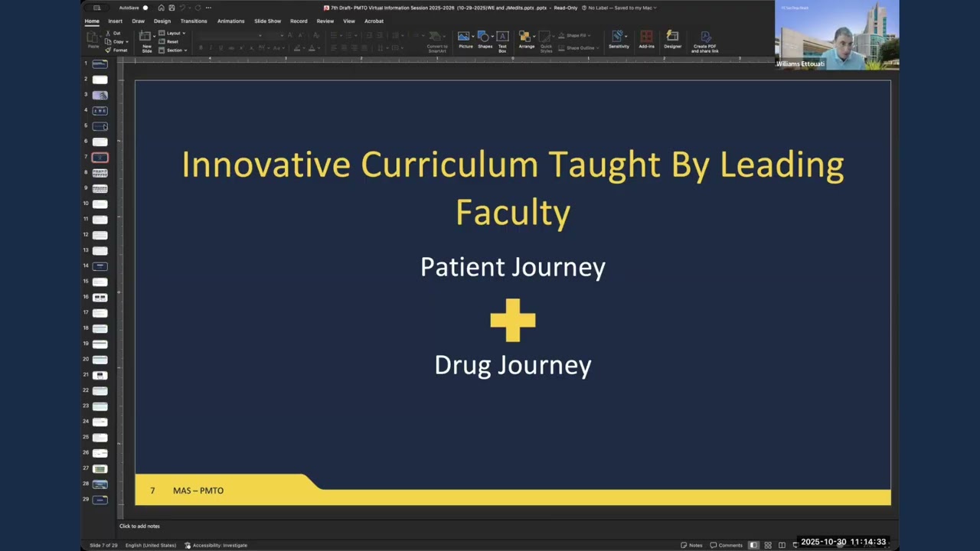Click the Slide 7 of 29 indicator

[103, 545]
